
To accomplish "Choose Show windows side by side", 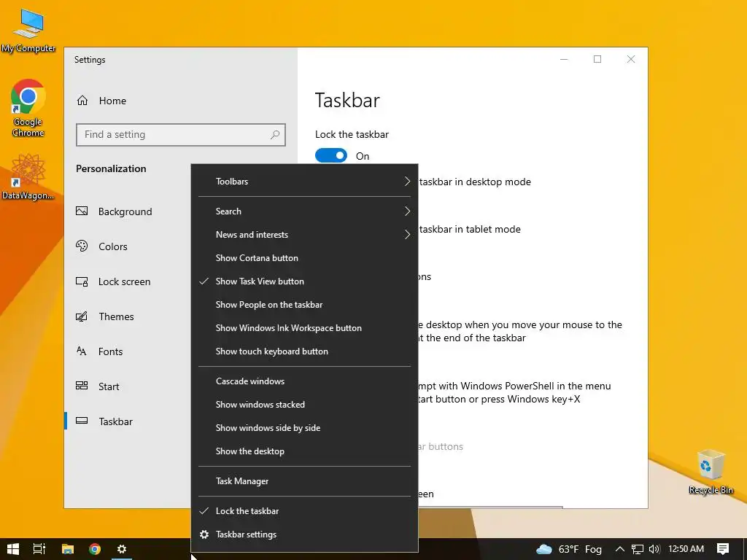I will click(304, 427).
